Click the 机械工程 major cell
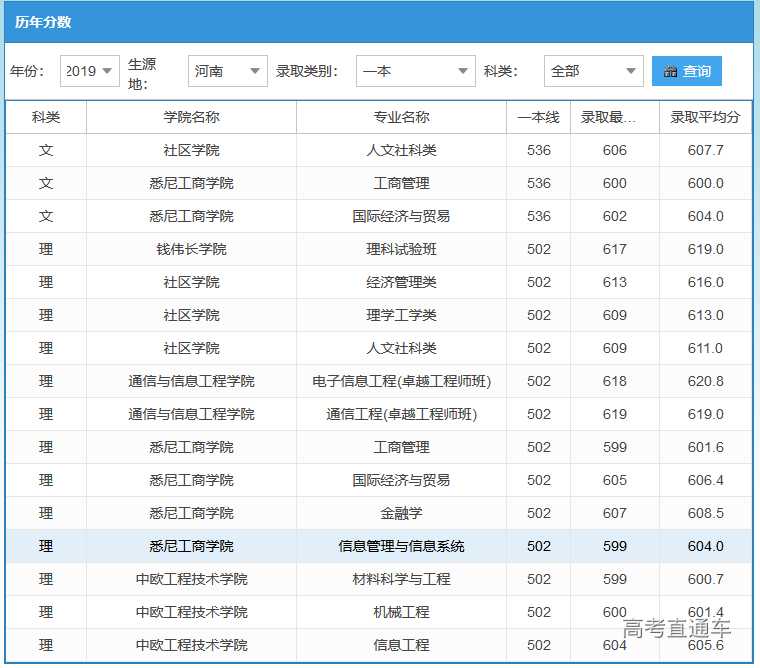 point(401,612)
